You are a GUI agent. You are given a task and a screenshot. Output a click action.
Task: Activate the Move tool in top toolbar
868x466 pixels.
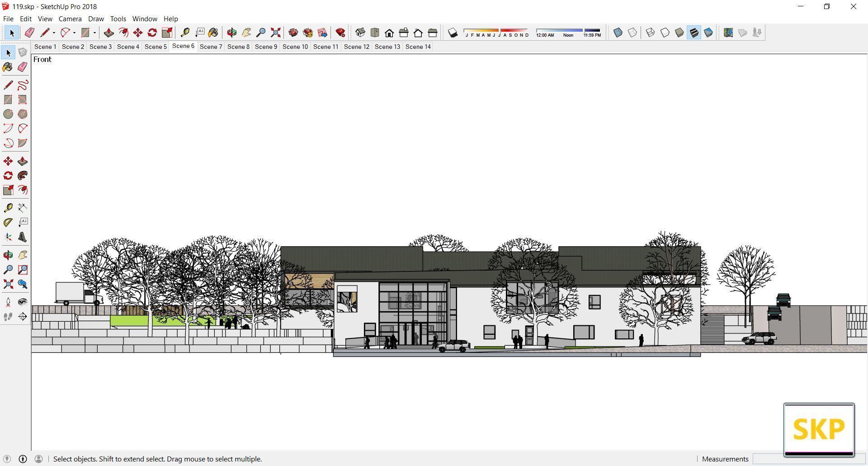[x=138, y=33]
